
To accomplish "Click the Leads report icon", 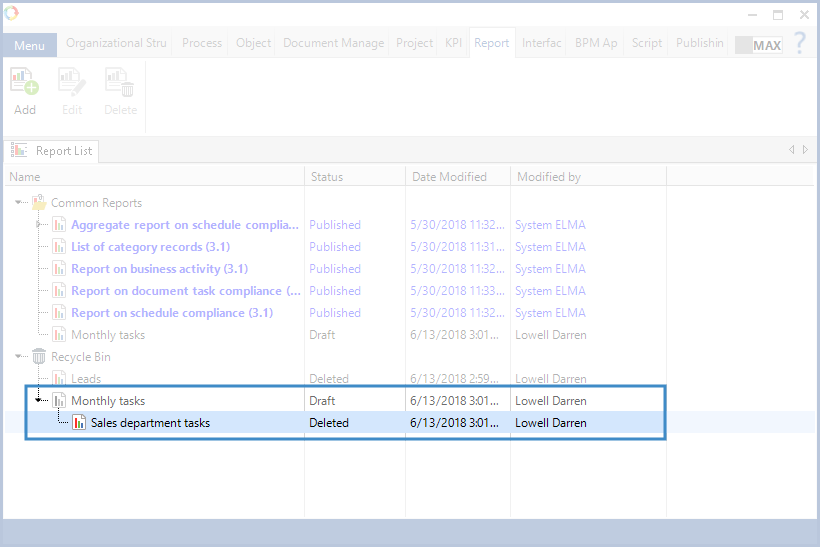I will point(59,379).
